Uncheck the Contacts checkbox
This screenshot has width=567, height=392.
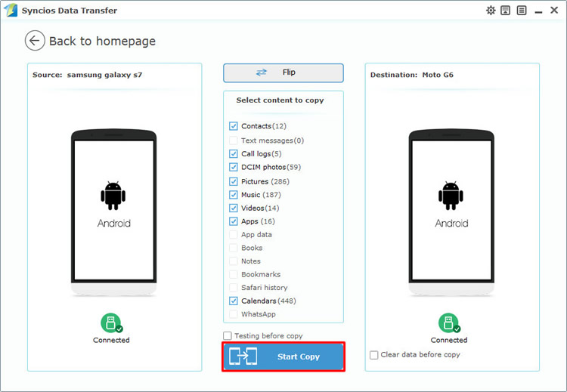coord(234,126)
